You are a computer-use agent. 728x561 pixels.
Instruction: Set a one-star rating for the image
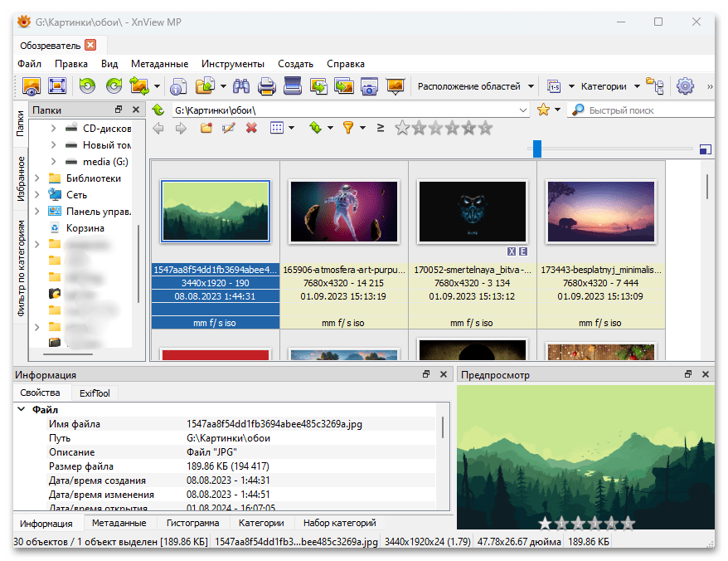pyautogui.click(x=420, y=129)
